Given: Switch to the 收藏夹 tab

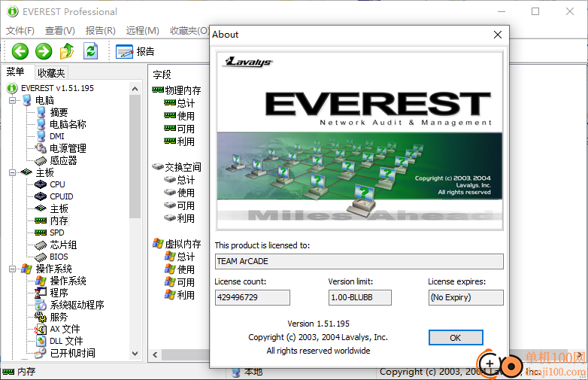Looking at the screenshot, I should click(x=51, y=73).
